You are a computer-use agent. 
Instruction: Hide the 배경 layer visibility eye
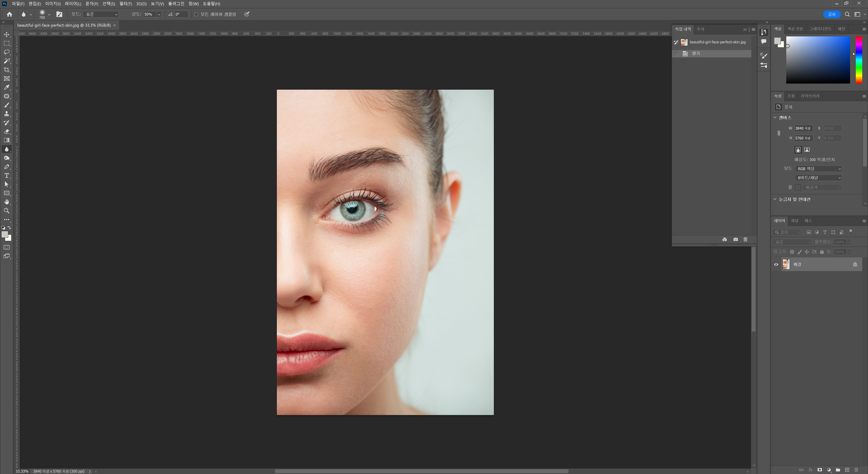coord(776,265)
